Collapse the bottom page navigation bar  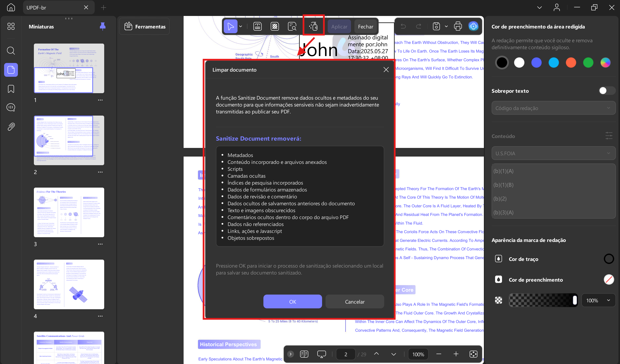[x=290, y=354]
